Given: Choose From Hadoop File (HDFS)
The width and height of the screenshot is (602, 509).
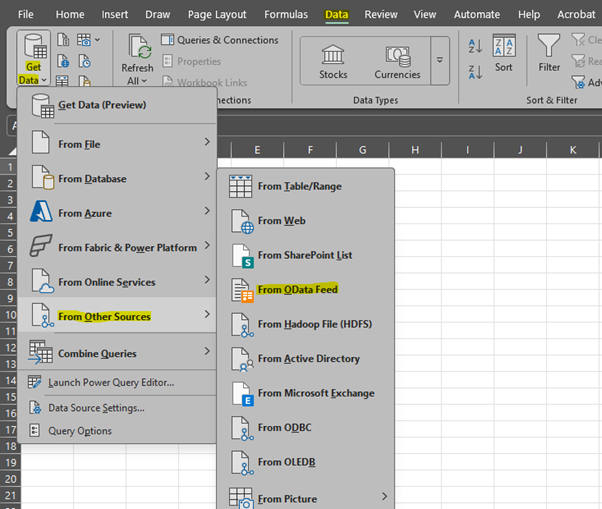Looking at the screenshot, I should (306, 324).
